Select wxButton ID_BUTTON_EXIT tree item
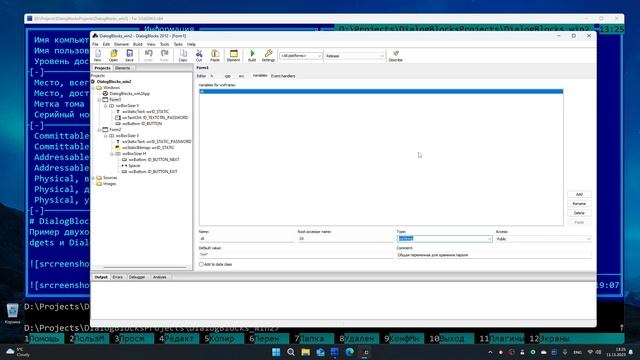This screenshot has height=360, width=640. coord(153,172)
